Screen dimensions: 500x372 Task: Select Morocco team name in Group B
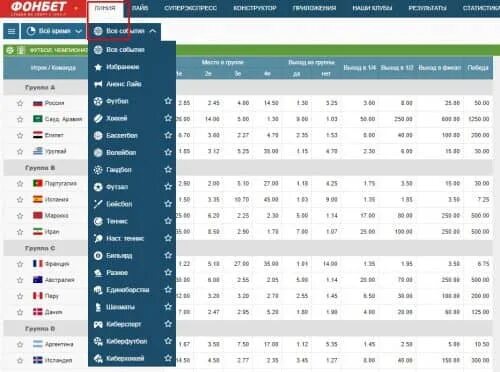56,216
